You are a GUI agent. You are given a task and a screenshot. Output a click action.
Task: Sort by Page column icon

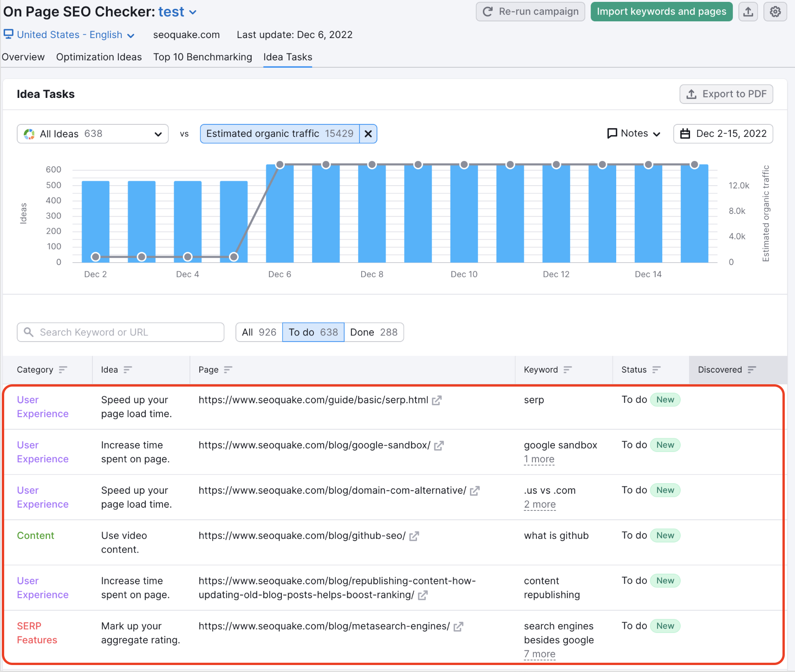pyautogui.click(x=228, y=369)
